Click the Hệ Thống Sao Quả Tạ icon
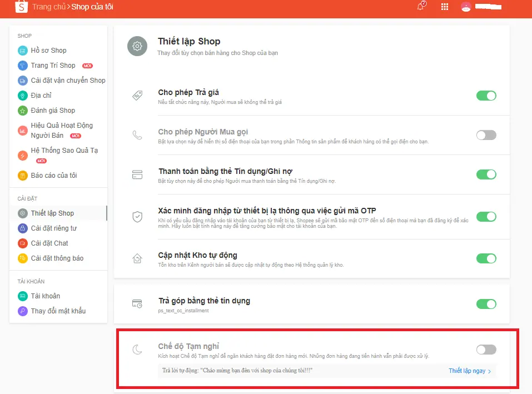 point(22,156)
